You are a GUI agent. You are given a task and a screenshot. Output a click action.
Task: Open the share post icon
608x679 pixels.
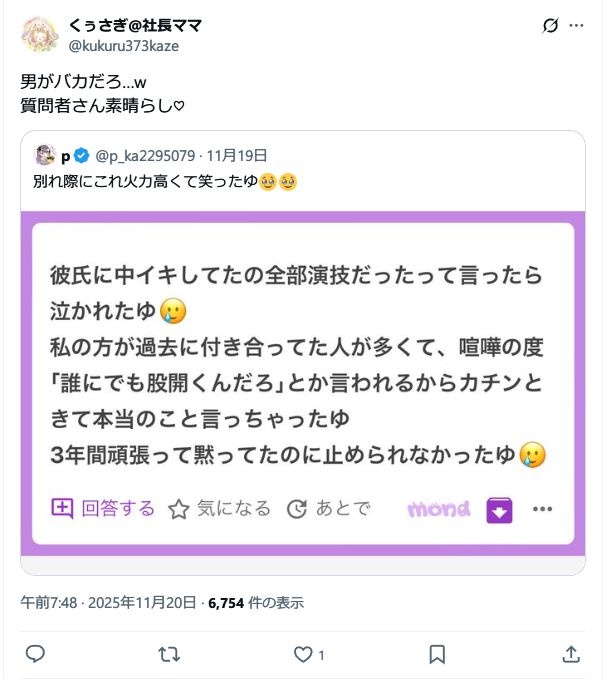click(x=571, y=654)
